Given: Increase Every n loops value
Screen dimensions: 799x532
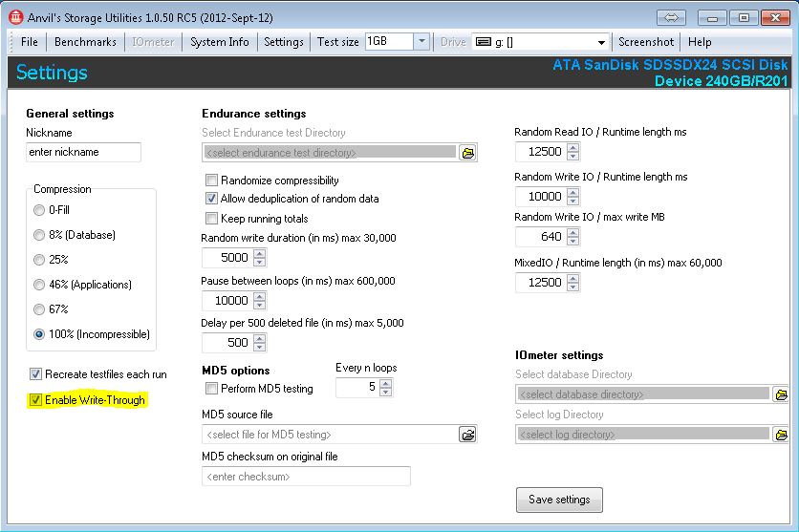Looking at the screenshot, I should 386,383.
